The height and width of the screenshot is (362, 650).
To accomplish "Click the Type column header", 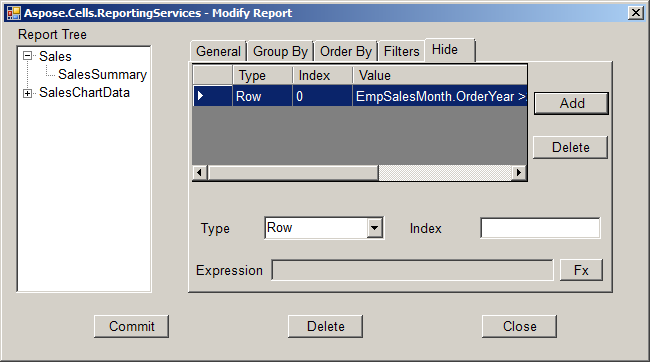I will click(262, 75).
